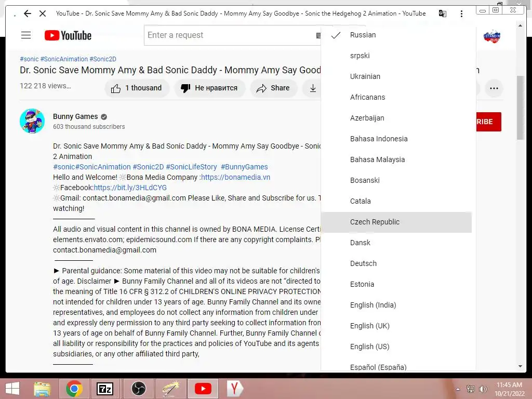The width and height of the screenshot is (532, 399).
Task: Open the YouTube hamburger guide menu
Action: 26,35
